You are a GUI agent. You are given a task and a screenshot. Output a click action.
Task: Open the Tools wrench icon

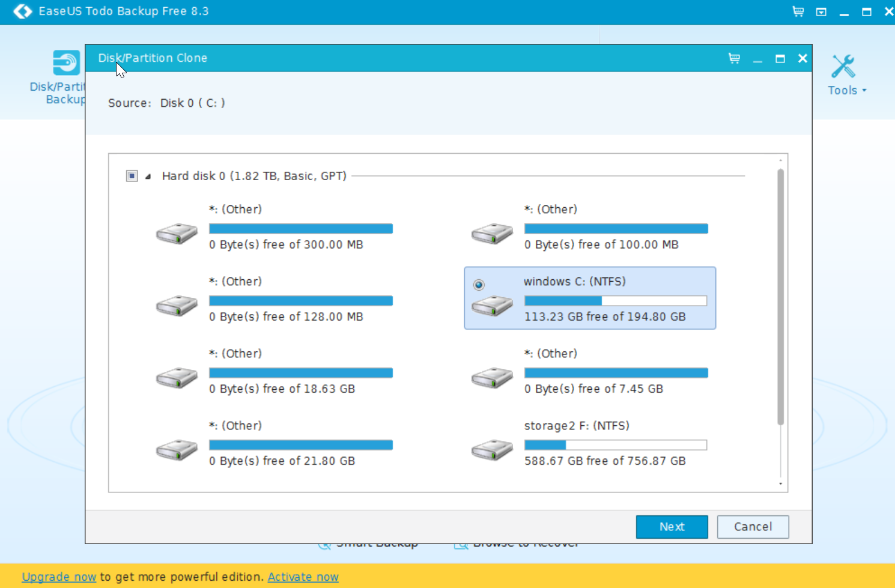(x=843, y=66)
